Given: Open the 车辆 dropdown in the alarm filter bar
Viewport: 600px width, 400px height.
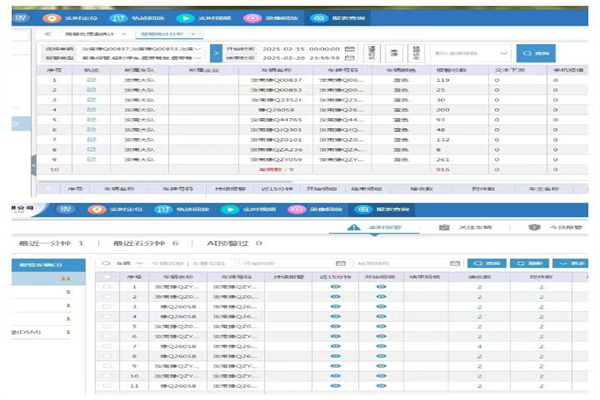Looking at the screenshot, I should tap(124, 263).
